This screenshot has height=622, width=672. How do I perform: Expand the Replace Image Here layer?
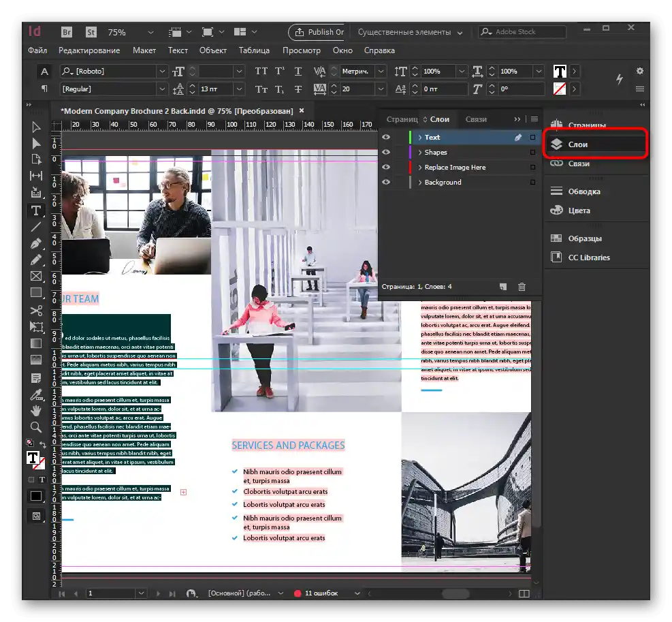point(420,168)
